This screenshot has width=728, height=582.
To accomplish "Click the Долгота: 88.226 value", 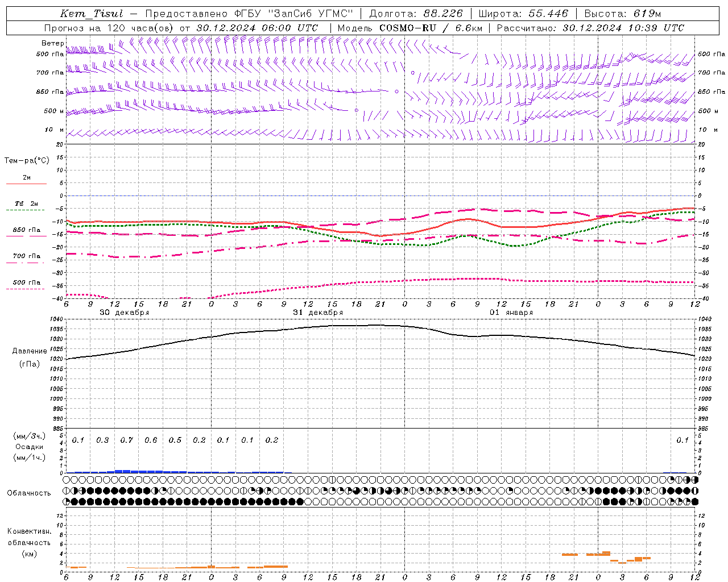I will pyautogui.click(x=416, y=14).
